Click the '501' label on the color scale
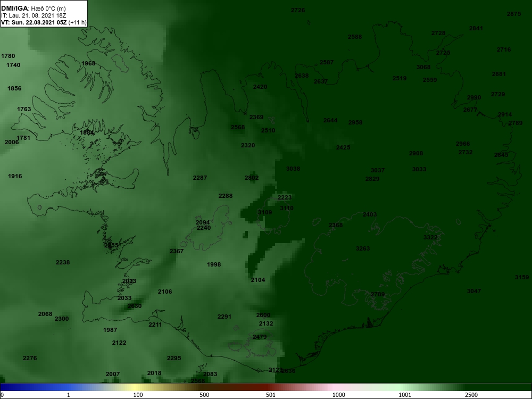 coord(271,395)
